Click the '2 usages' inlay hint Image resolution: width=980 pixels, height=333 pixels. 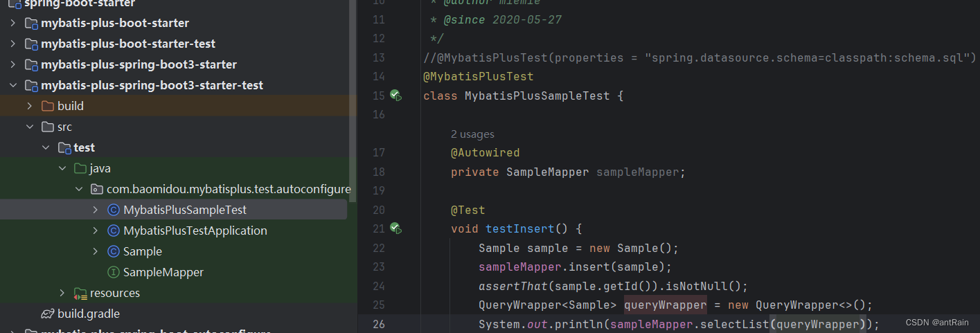point(472,134)
